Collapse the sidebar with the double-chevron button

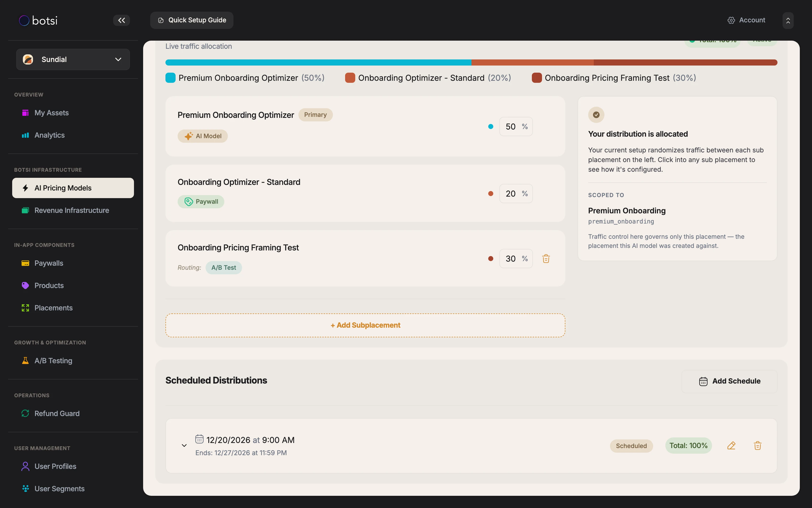tap(122, 20)
